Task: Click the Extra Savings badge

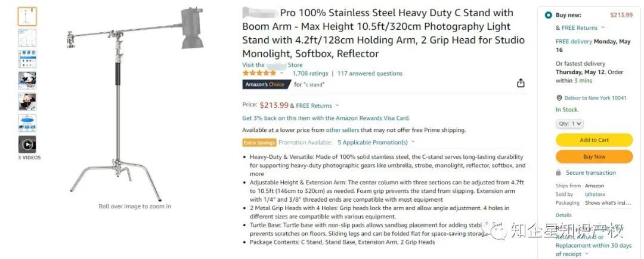Action: (x=259, y=143)
